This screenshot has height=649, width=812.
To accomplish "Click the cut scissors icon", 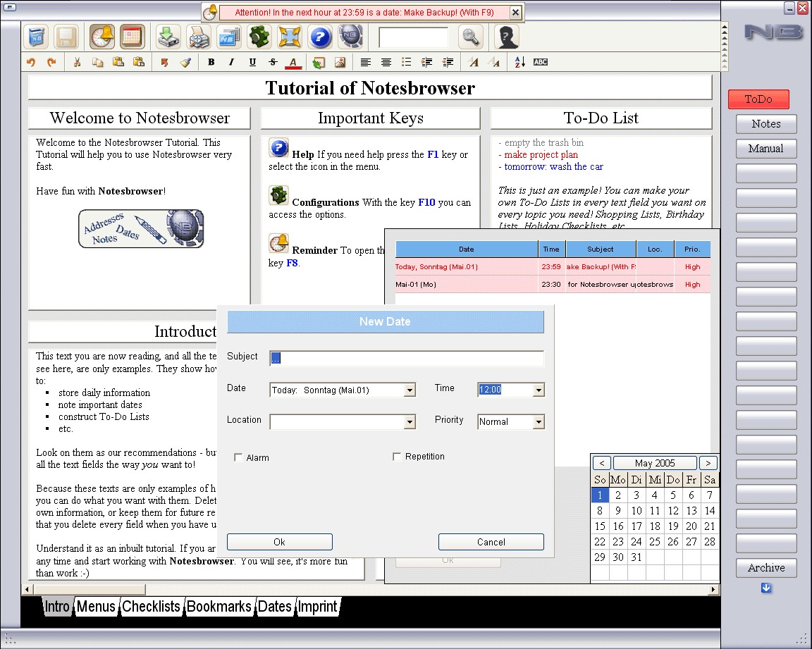I will pyautogui.click(x=77, y=62).
